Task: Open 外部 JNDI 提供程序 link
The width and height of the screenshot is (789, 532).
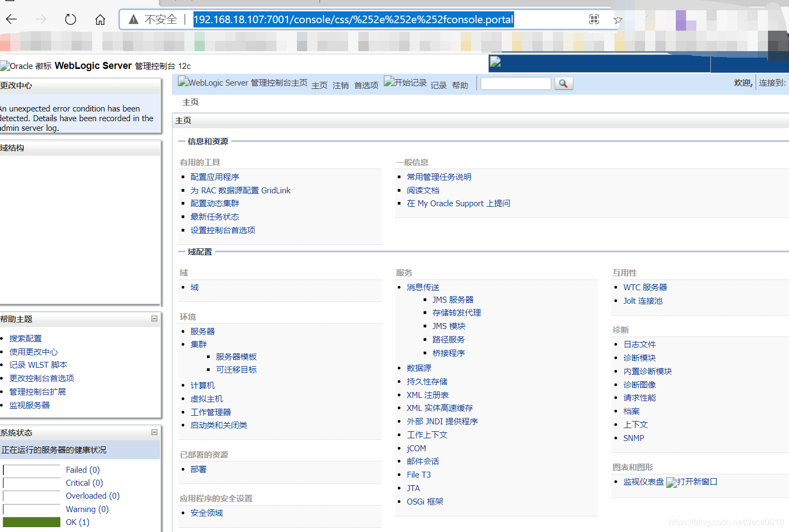Action: tap(442, 421)
